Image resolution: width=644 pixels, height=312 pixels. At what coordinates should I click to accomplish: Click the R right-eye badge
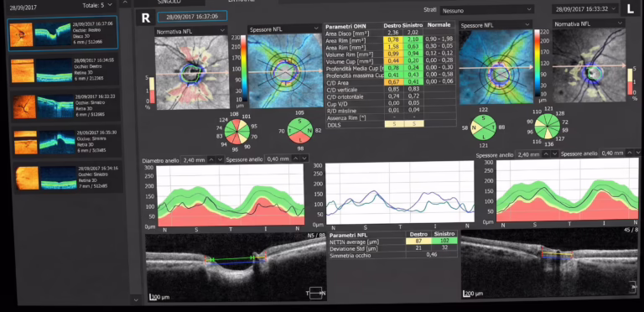145,18
